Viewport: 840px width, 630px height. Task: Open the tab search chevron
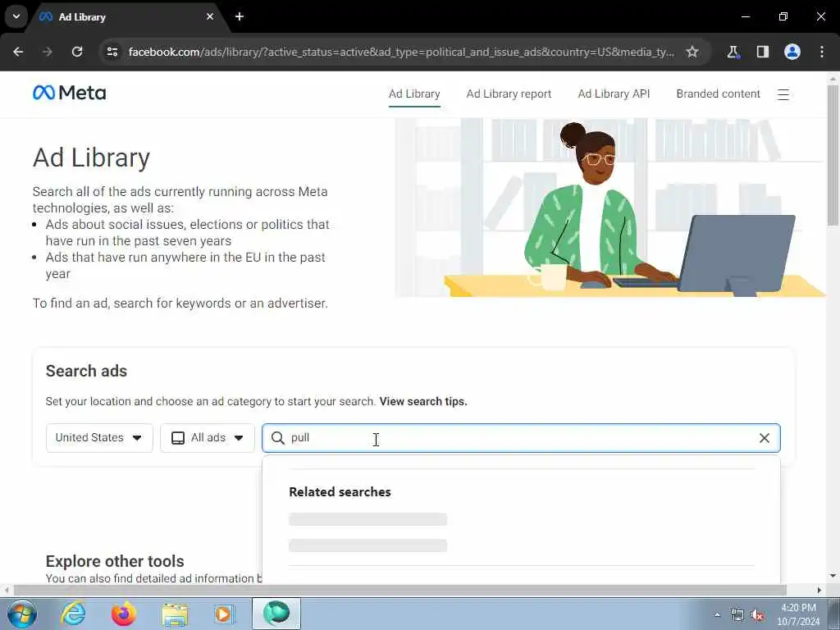[x=16, y=16]
